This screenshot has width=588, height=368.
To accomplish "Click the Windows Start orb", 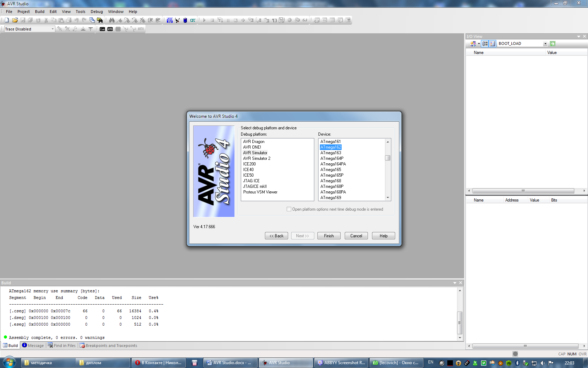I will (9, 362).
